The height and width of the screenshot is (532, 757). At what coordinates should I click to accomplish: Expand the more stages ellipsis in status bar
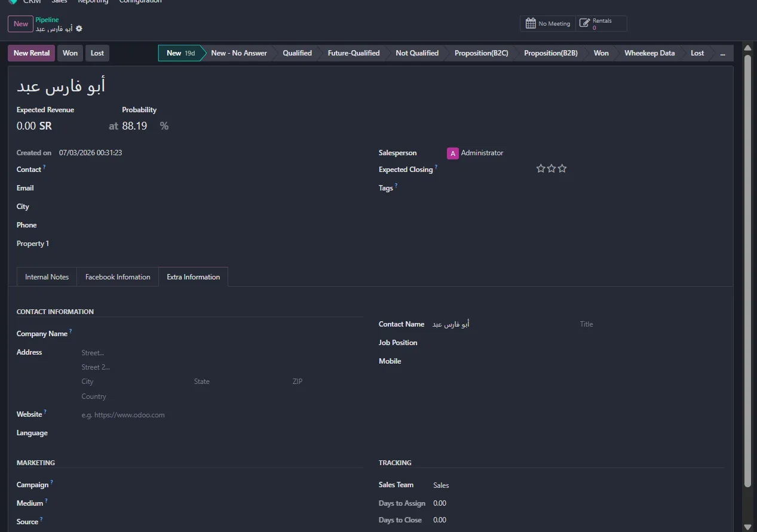[723, 53]
